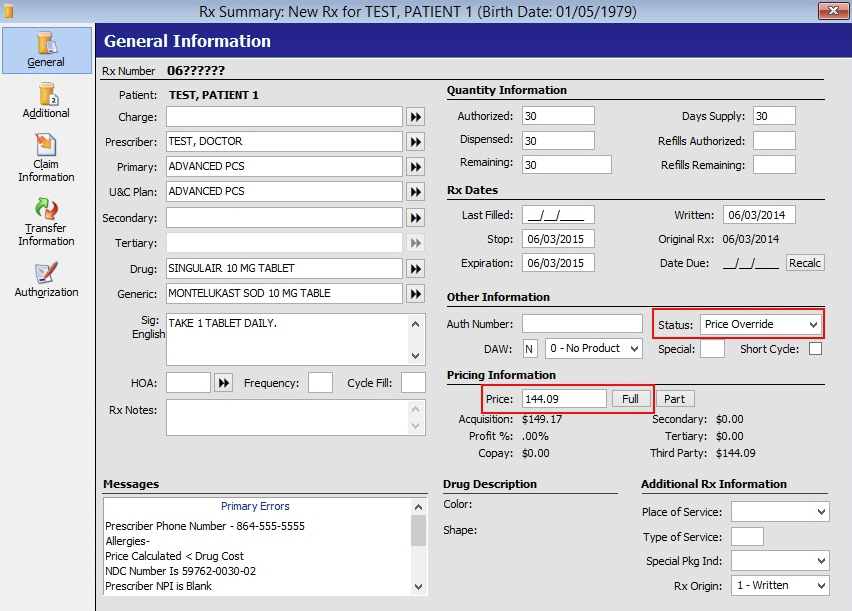Image resolution: width=852 pixels, height=611 pixels.
Task: Click the Refills Authorized field
Action: coord(774,140)
